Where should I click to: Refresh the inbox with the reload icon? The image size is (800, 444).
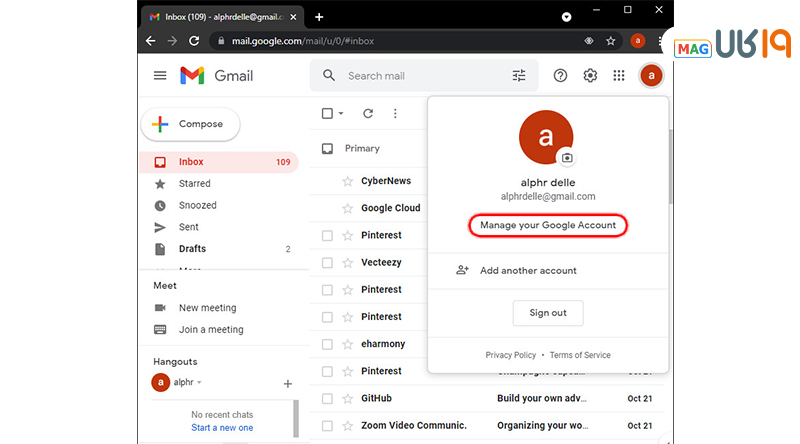tap(368, 113)
